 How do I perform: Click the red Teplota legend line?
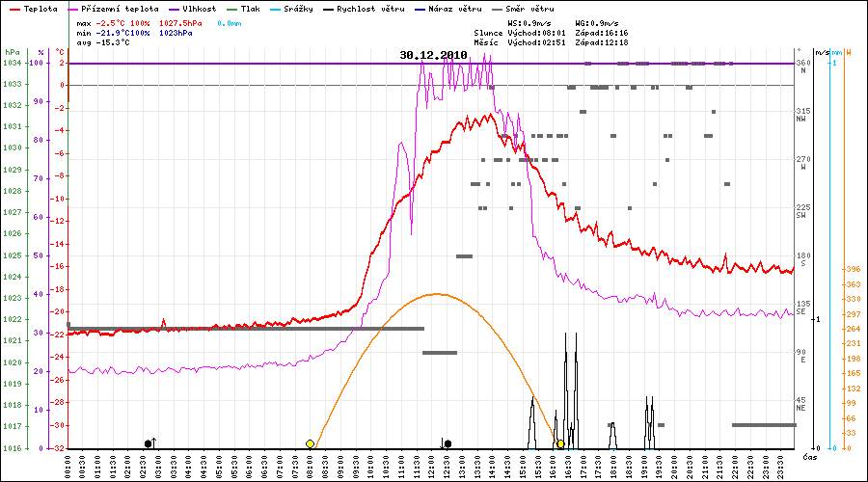point(14,10)
